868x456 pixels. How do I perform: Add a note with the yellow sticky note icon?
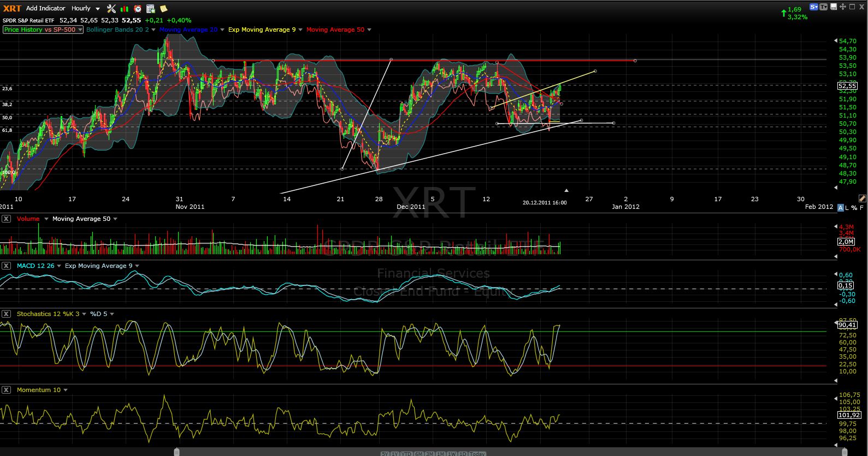pyautogui.click(x=163, y=8)
